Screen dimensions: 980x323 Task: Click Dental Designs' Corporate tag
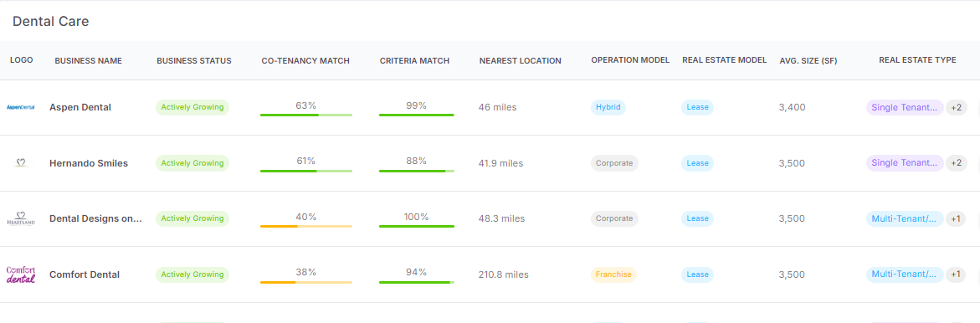pos(614,218)
